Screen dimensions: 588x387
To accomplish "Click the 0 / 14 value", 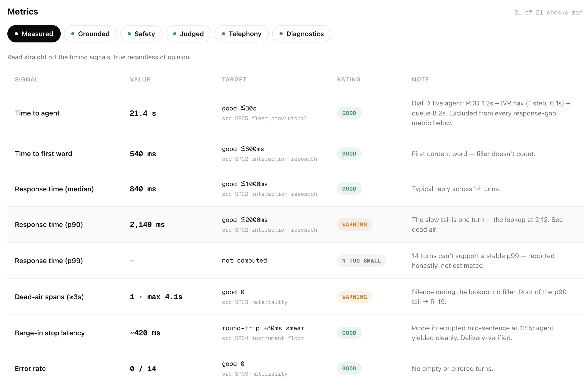I will click(x=143, y=369).
